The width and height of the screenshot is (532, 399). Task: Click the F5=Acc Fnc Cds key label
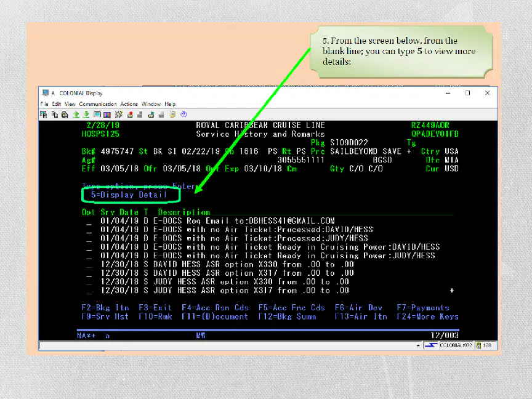(x=292, y=308)
